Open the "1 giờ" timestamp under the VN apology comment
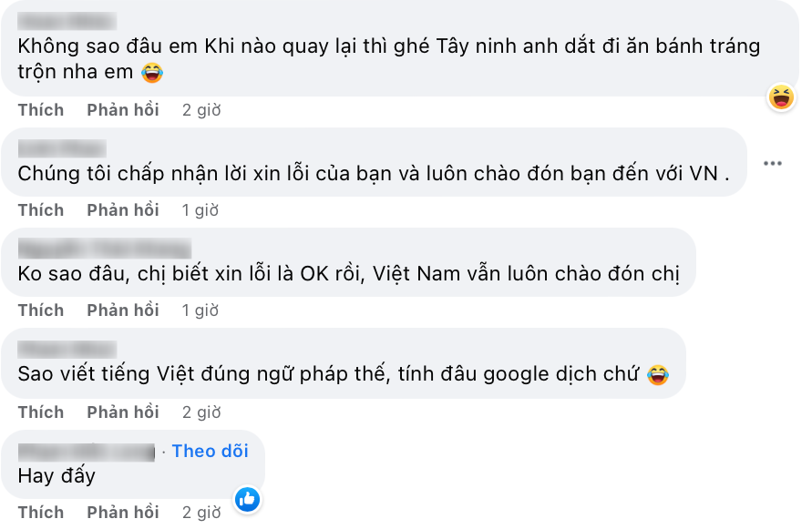 [x=200, y=210]
